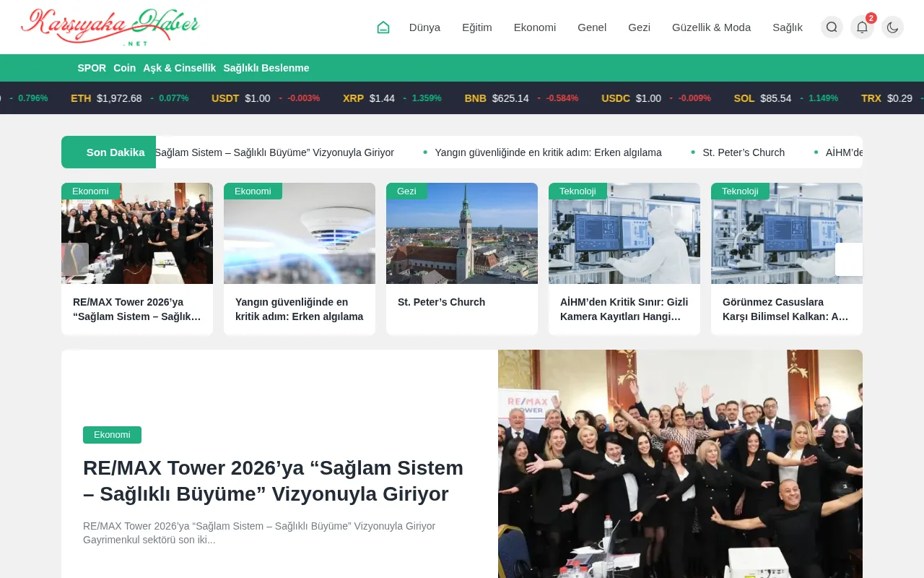This screenshot has width=924, height=578.
Task: Open the Yangın güvenliğinde erken algılama headline
Action: click(299, 309)
